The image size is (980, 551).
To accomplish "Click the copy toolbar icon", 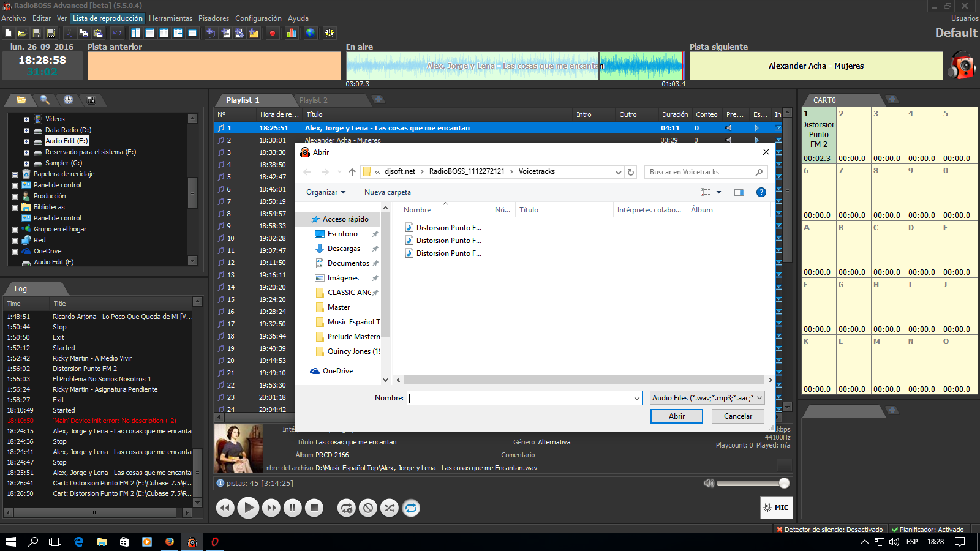I will pos(83,33).
